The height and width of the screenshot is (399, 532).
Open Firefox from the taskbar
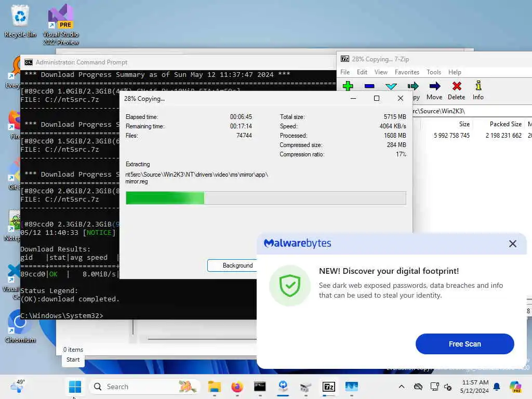pyautogui.click(x=237, y=387)
